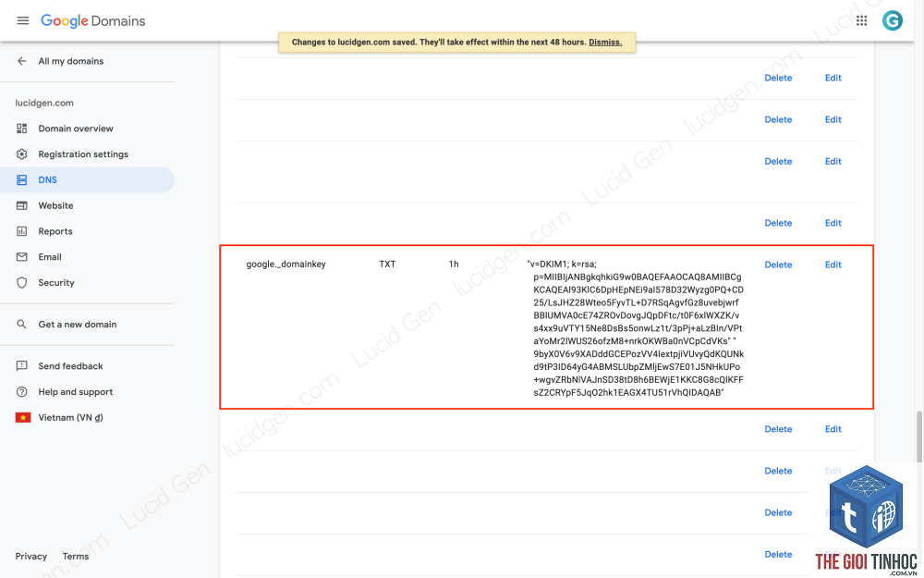Open Help and support
924x578 pixels.
coord(76,391)
